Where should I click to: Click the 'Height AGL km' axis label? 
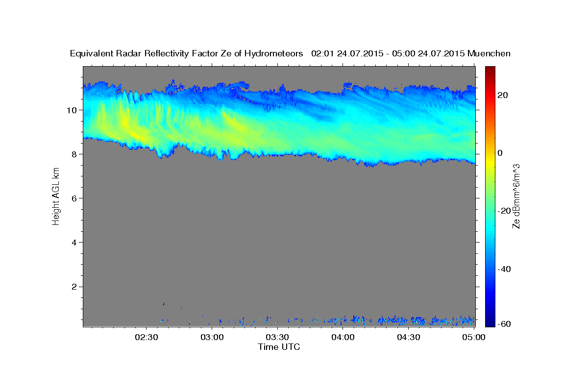click(x=56, y=196)
